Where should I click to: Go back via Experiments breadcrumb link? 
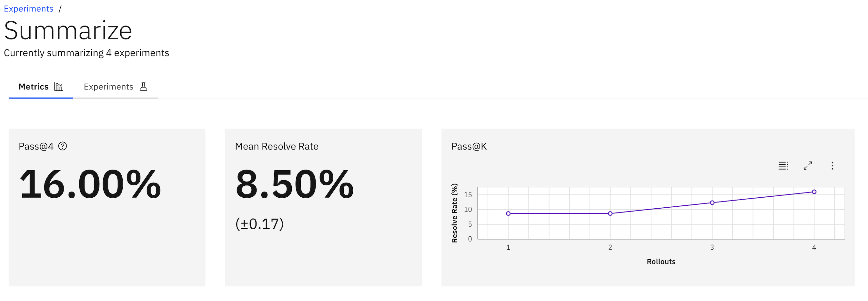click(29, 9)
